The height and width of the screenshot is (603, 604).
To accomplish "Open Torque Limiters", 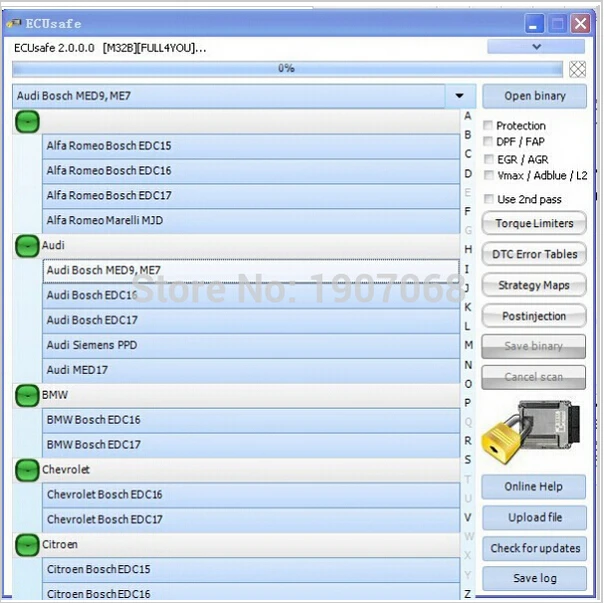I will click(x=534, y=223).
